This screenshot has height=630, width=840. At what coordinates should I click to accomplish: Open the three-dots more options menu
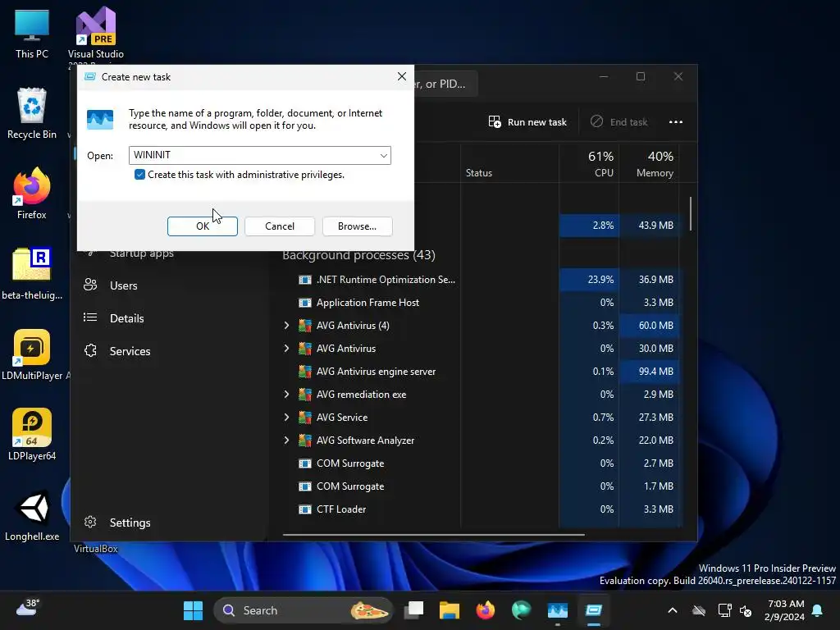pyautogui.click(x=676, y=122)
